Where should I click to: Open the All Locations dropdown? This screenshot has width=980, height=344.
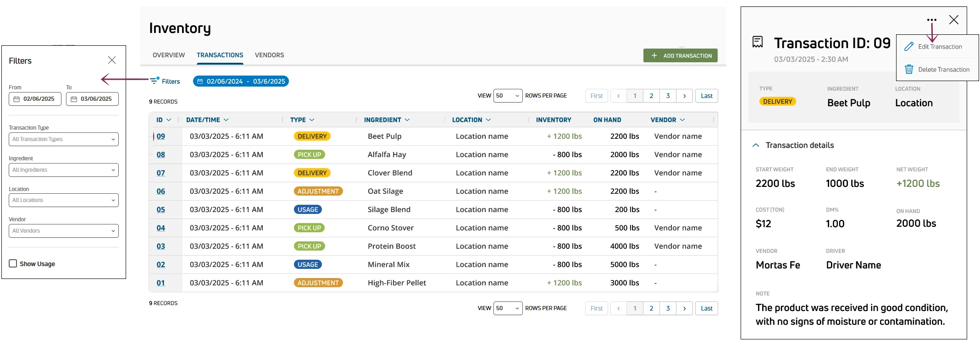click(64, 200)
